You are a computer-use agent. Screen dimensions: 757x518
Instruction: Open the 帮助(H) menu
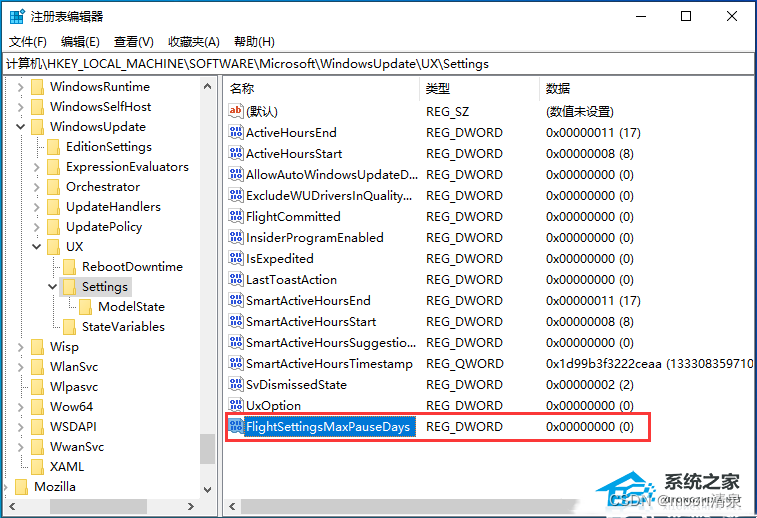pos(254,42)
